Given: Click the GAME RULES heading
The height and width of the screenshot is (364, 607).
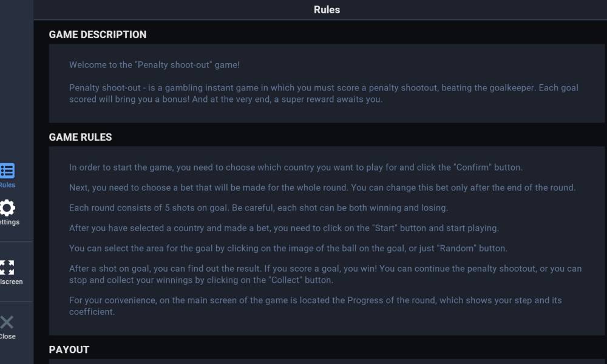Looking at the screenshot, I should point(80,137).
